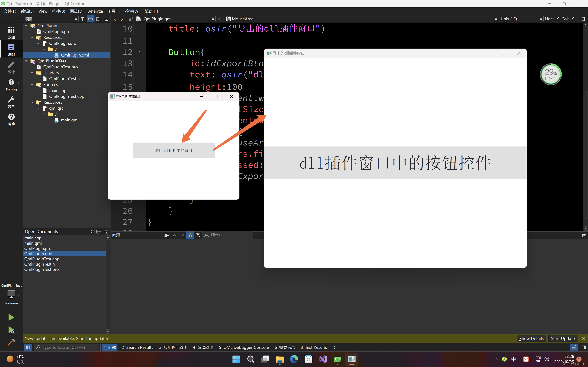Click the Start Debugging run icon
This screenshot has height=367, width=588.
coord(11,330)
